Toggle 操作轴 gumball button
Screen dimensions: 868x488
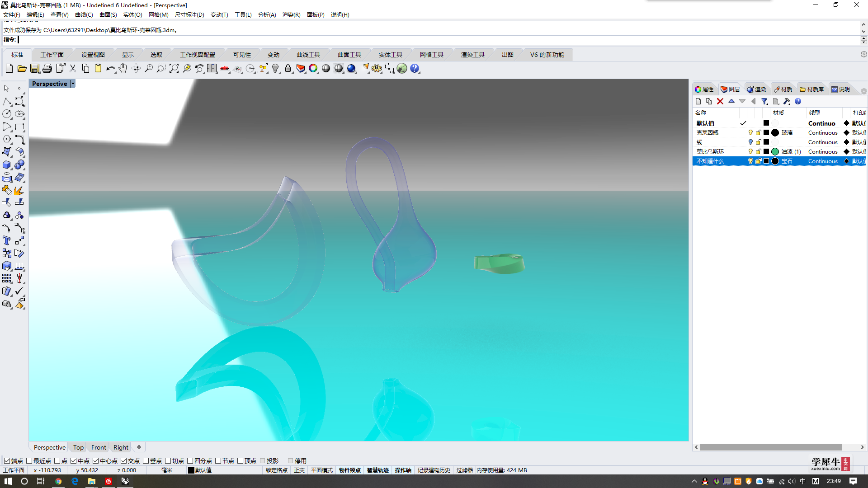click(x=403, y=470)
